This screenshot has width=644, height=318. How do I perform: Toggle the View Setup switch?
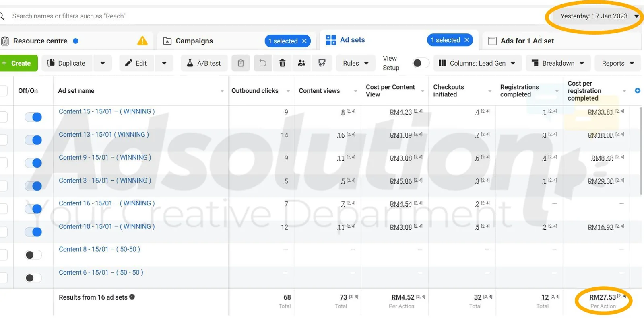coord(421,63)
